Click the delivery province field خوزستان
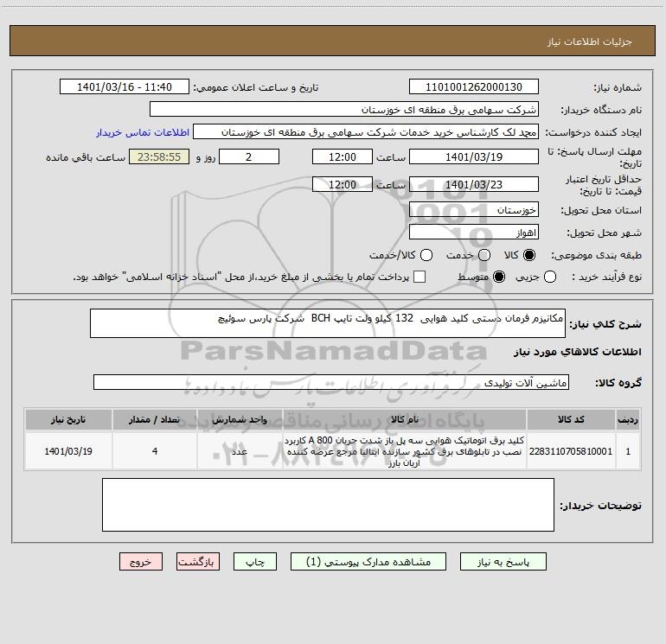This screenshot has height=644, width=666. (474, 209)
